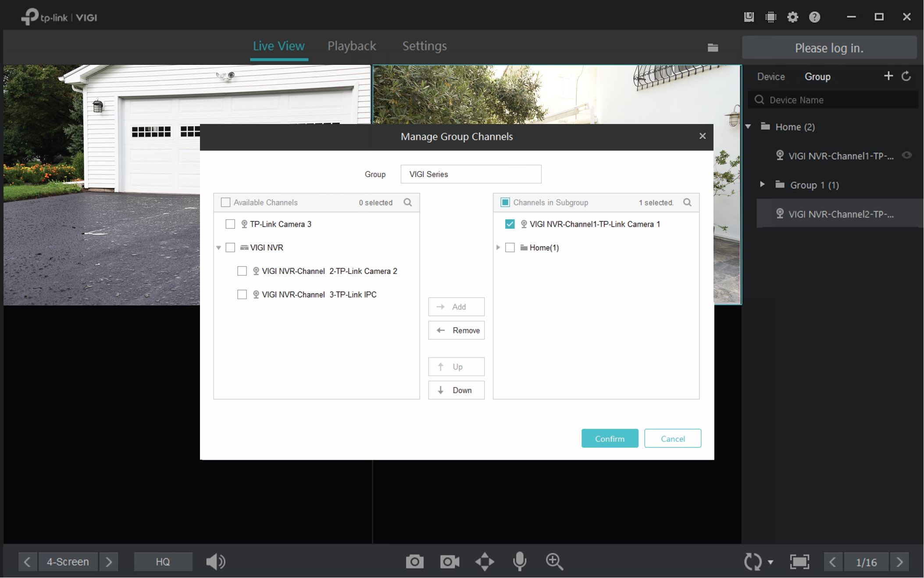Check the TP-Link Camera 3 checkbox
924x578 pixels.
230,224
